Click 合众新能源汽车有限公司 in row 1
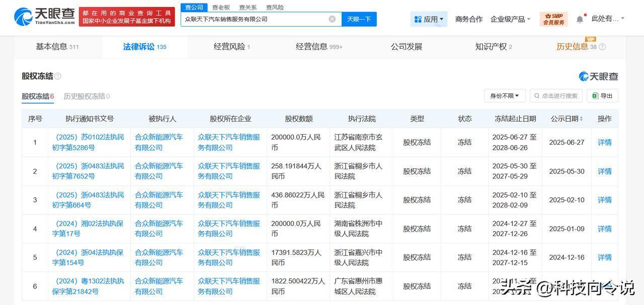Image resolution: width=644 pixels, height=305 pixels. click(159, 142)
